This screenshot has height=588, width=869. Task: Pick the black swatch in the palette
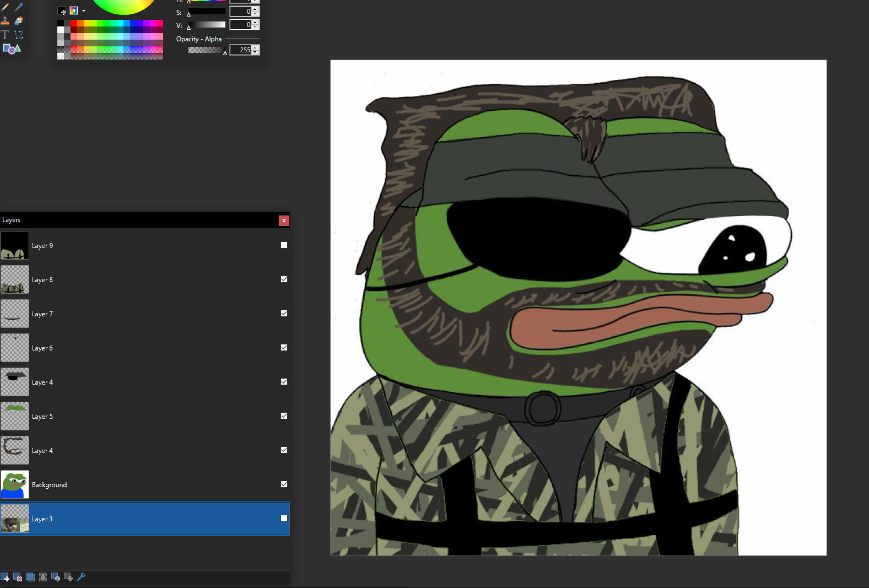[61, 23]
